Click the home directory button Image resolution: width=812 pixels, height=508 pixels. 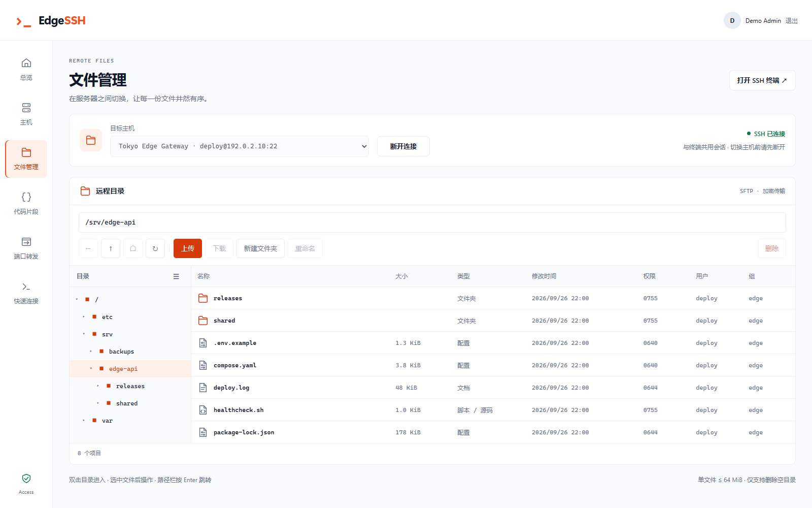(133, 248)
